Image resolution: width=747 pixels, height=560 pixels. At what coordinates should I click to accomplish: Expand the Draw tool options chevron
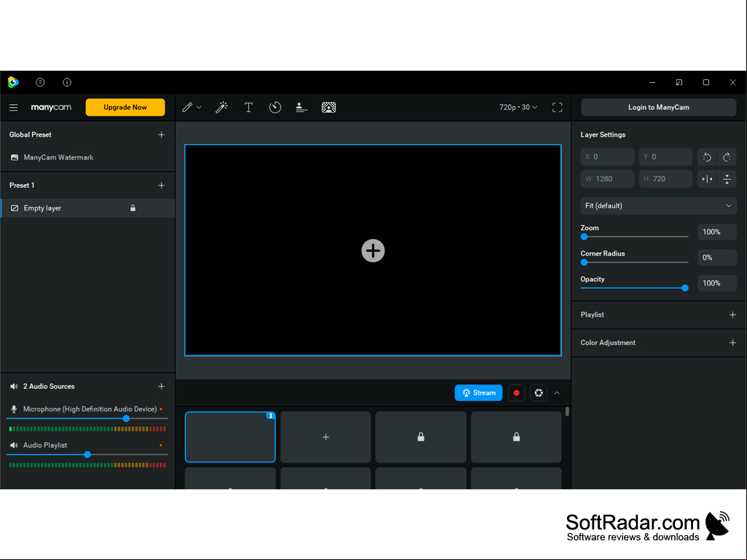tap(199, 108)
